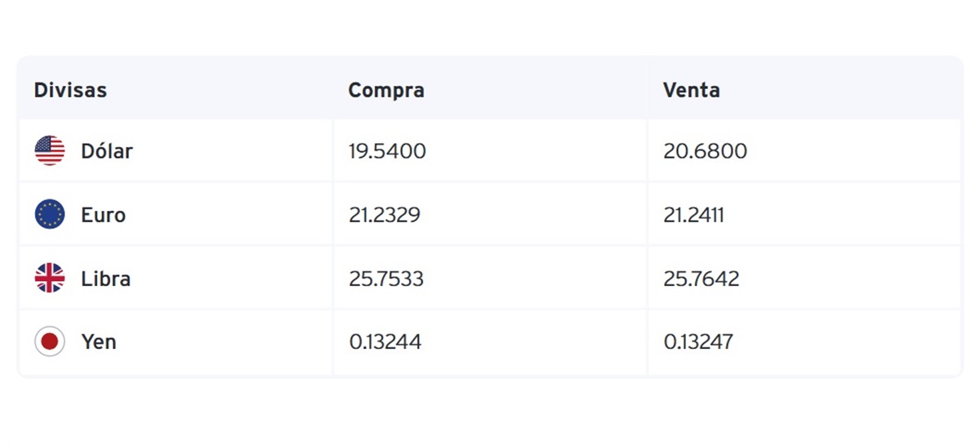
Task: Select the Libra buy rate 25.7533
Action: [x=386, y=279]
